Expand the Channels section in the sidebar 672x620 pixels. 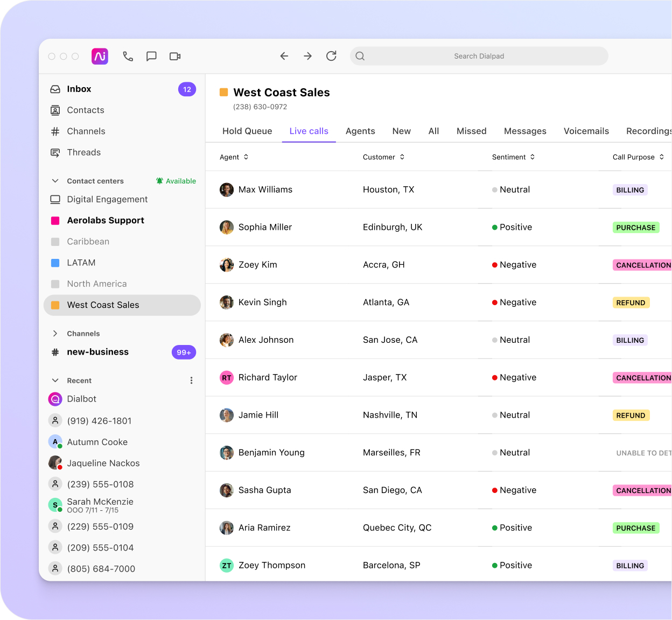[x=54, y=333]
